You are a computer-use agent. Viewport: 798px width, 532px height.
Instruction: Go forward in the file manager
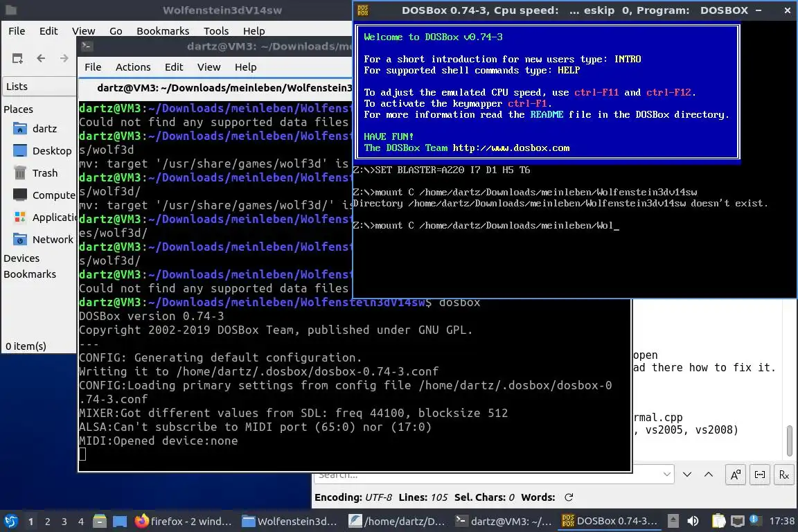pyautogui.click(x=64, y=59)
